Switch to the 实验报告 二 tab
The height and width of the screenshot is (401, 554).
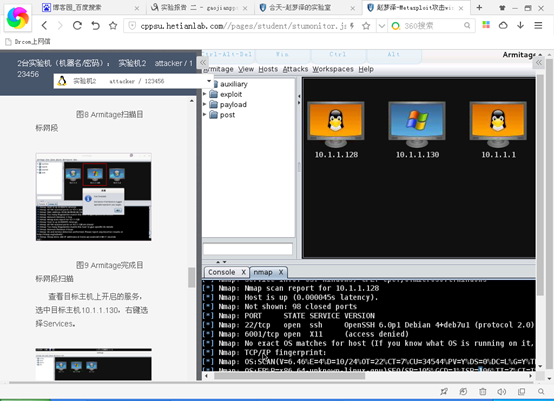pos(199,7)
